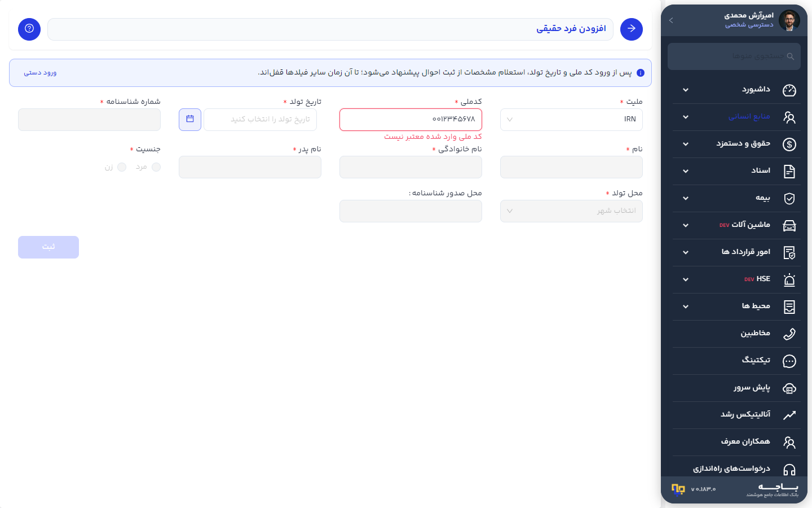Click the ورود دستی manual entry link
This screenshot has width=812, height=508.
click(40, 73)
